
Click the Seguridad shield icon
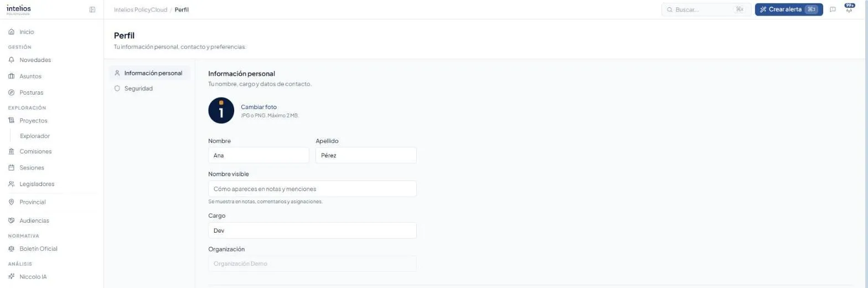tap(117, 89)
